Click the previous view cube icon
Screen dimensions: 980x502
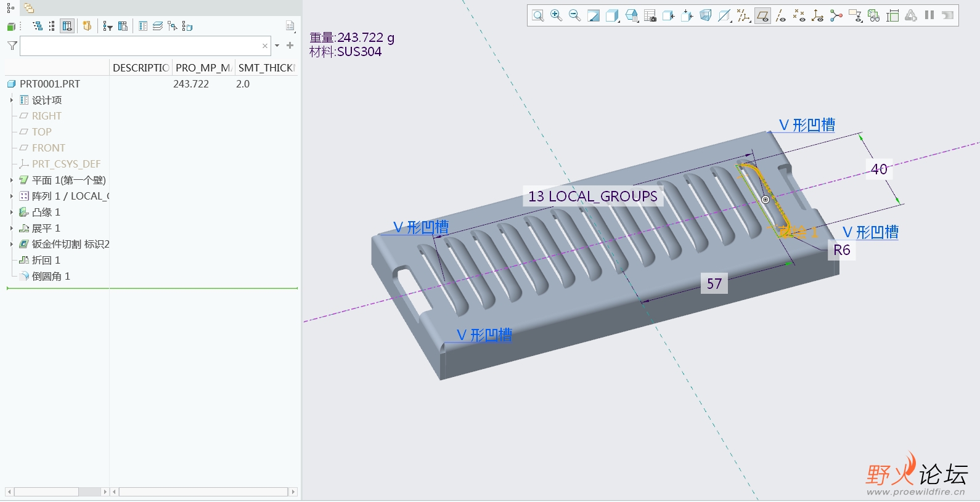[669, 16]
